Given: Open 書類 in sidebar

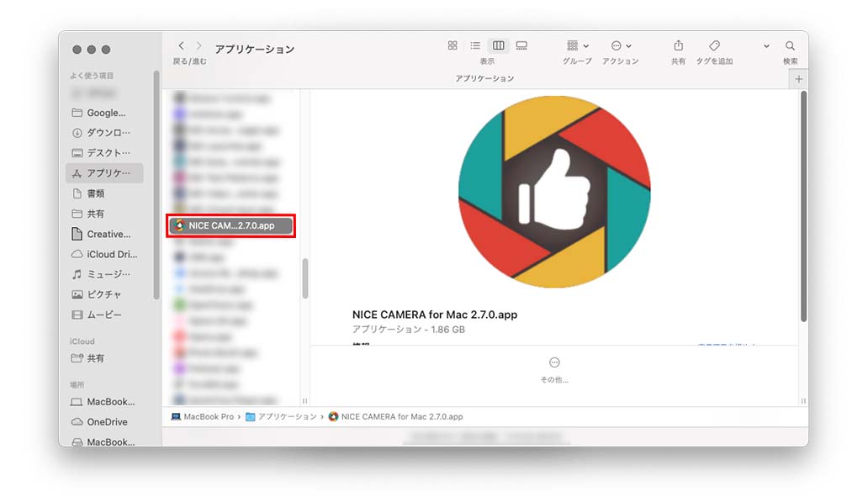Looking at the screenshot, I should coord(104,193).
